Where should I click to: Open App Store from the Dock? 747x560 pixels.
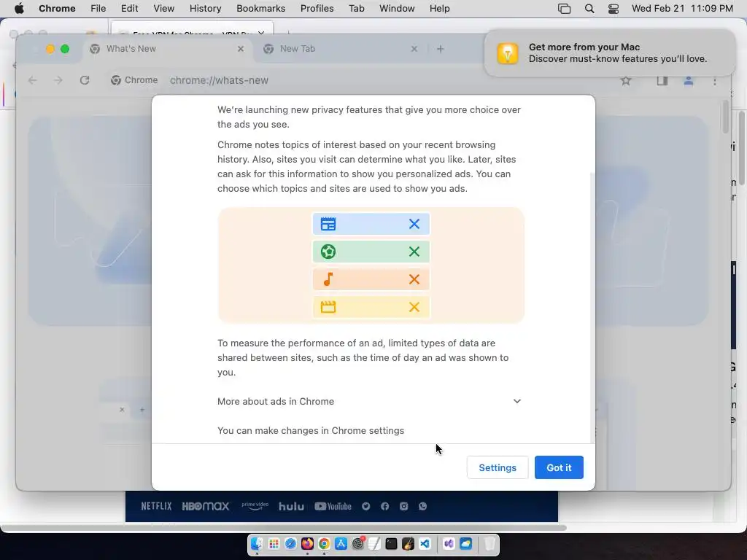coord(341,543)
